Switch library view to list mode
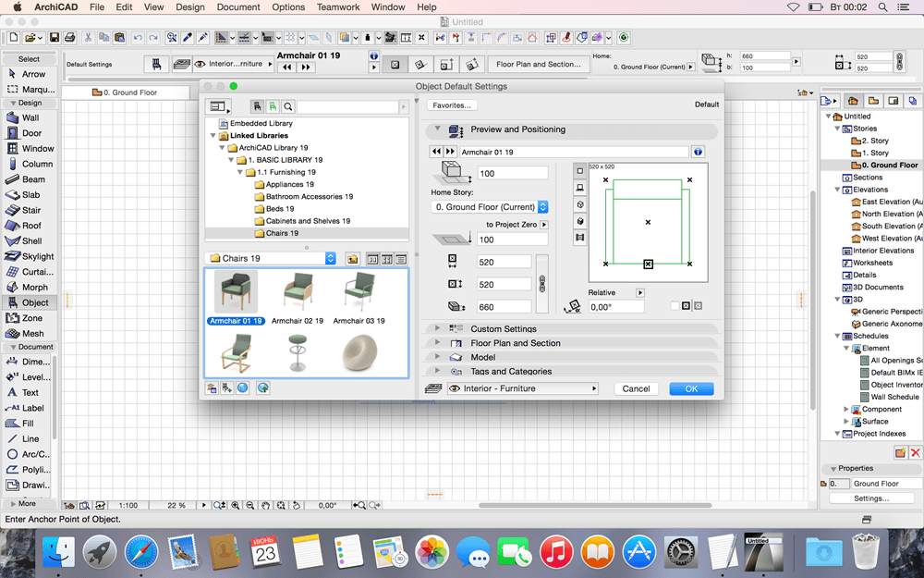Screen dimensions: 924x578 400,259
